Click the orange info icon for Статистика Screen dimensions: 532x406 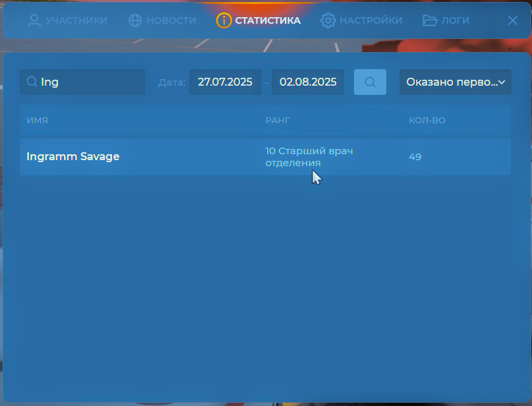pyautogui.click(x=224, y=20)
